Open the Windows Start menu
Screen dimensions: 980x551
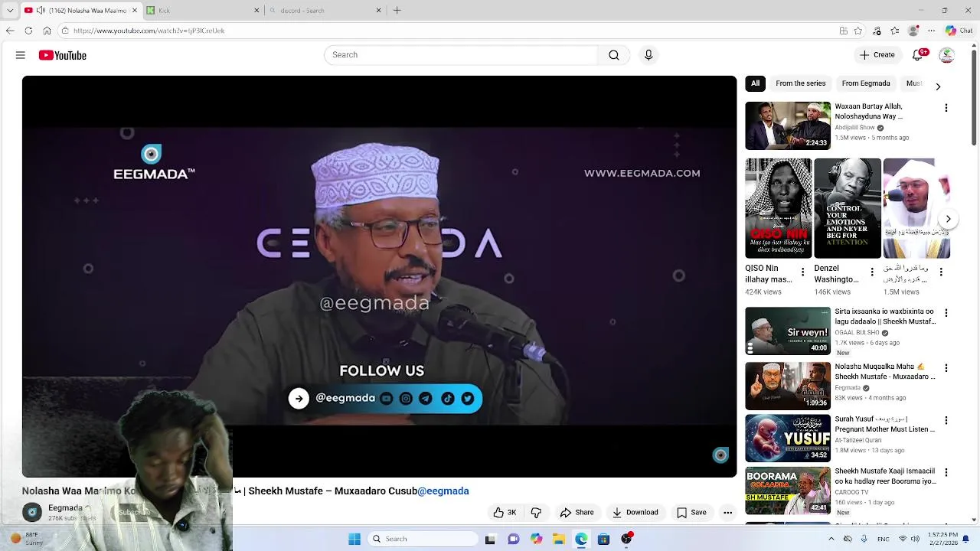click(x=354, y=539)
